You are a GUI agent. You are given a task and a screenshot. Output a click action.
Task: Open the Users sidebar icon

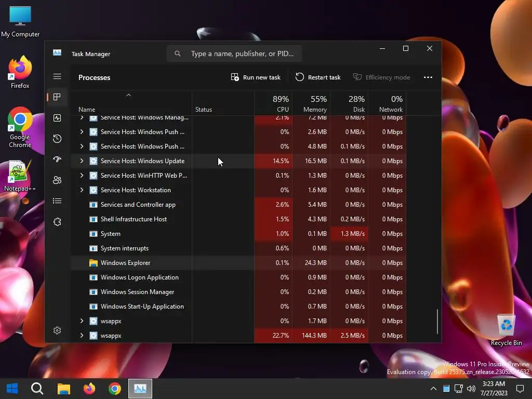pyautogui.click(x=57, y=180)
